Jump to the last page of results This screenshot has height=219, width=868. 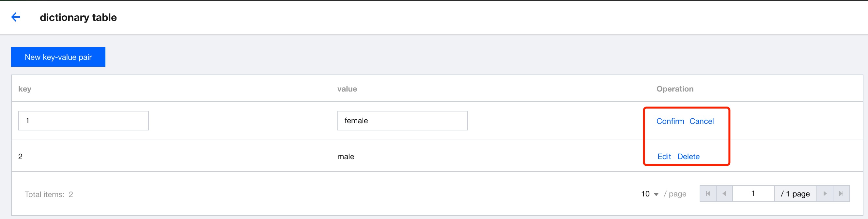tap(841, 194)
